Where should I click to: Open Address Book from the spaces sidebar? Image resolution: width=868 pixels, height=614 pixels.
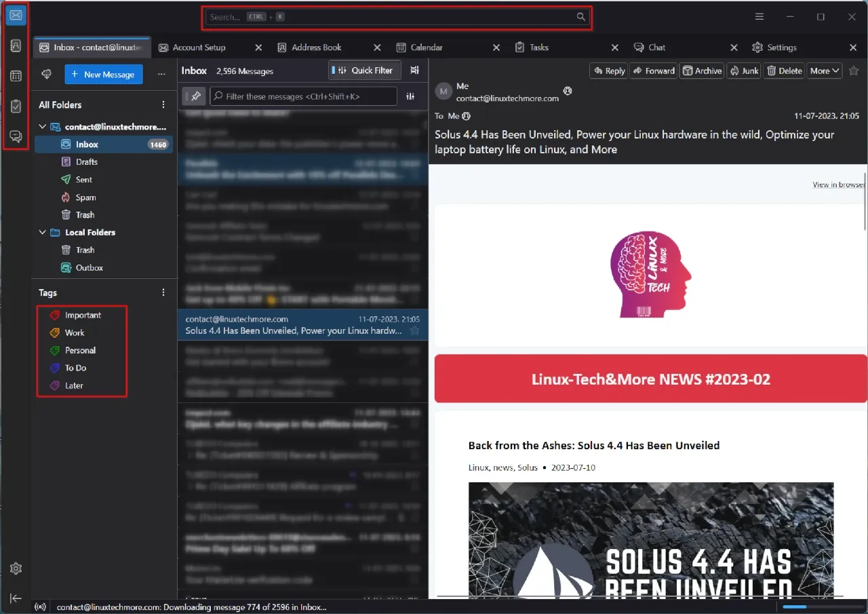coord(16,46)
